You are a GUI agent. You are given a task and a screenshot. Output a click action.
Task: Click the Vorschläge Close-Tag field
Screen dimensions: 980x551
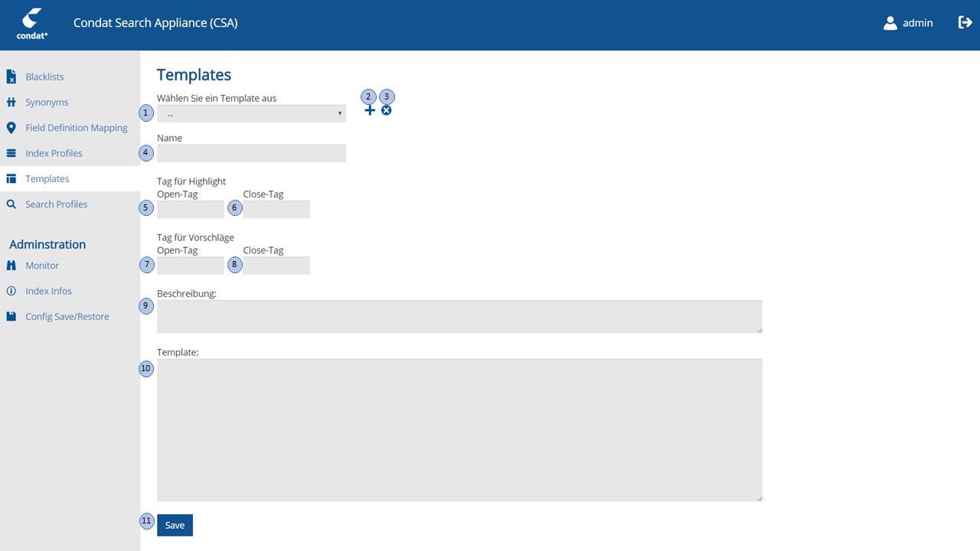coord(276,266)
